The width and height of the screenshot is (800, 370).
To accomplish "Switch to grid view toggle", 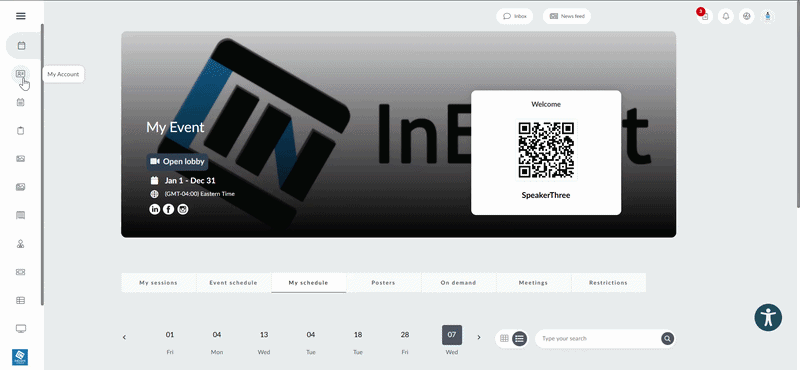I will [504, 338].
